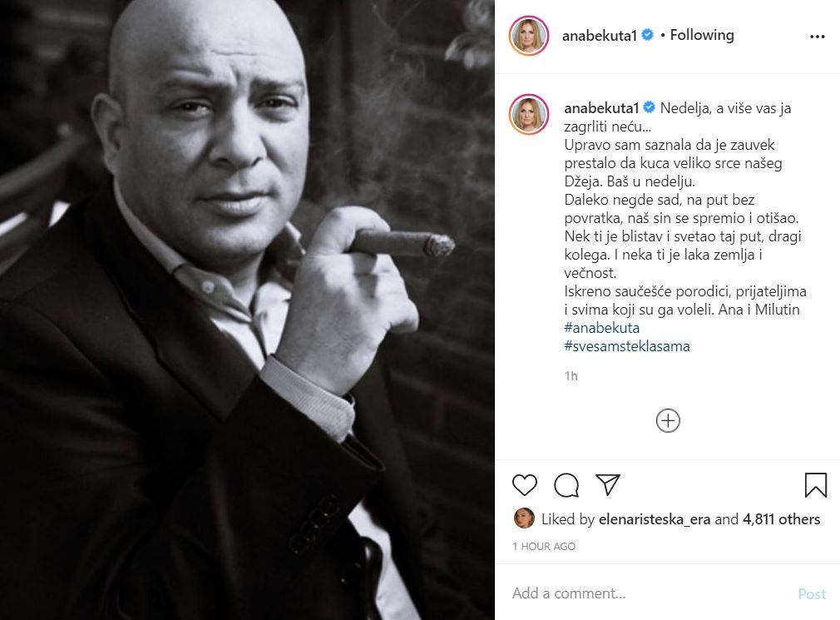840x620 pixels.
Task: Open the #anabekuta hashtag link
Action: coord(601,328)
